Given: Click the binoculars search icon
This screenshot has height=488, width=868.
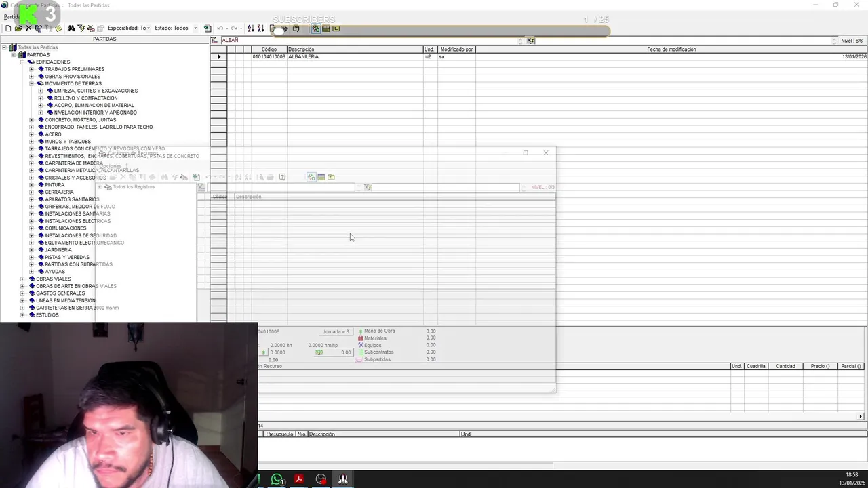Looking at the screenshot, I should (x=71, y=28).
